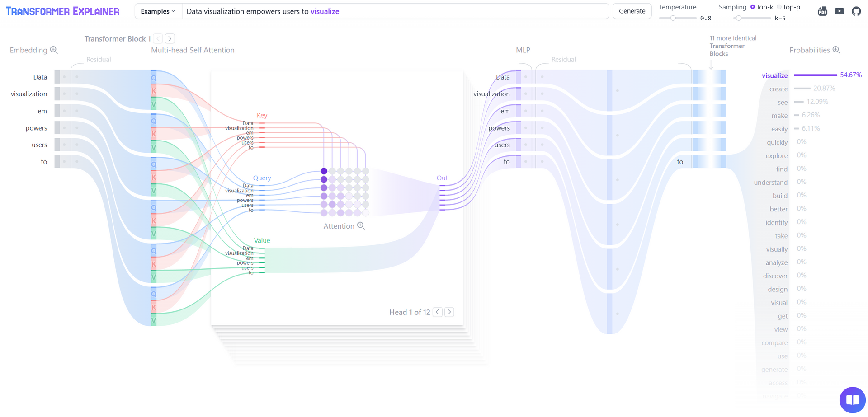Image resolution: width=868 pixels, height=417 pixels.
Task: Click the 'Data' embedding token
Action: (40, 77)
